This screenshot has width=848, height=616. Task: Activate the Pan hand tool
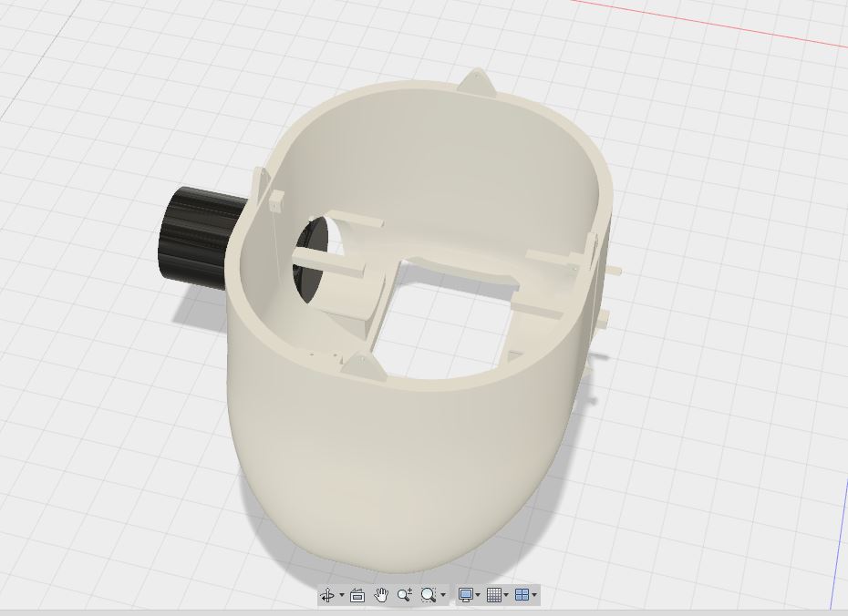pyautogui.click(x=381, y=595)
